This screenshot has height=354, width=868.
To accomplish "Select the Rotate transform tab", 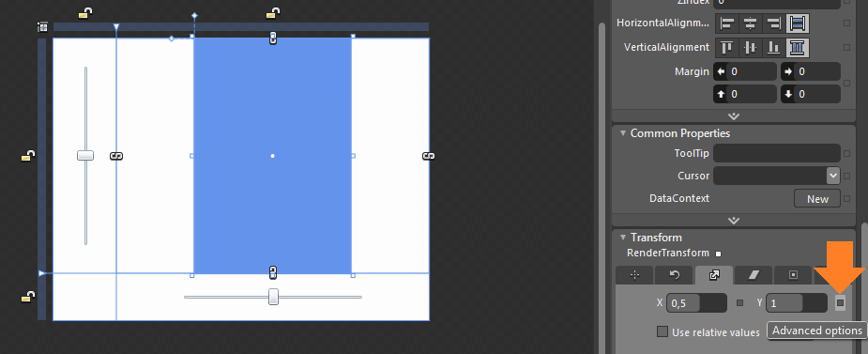I will click(x=675, y=275).
